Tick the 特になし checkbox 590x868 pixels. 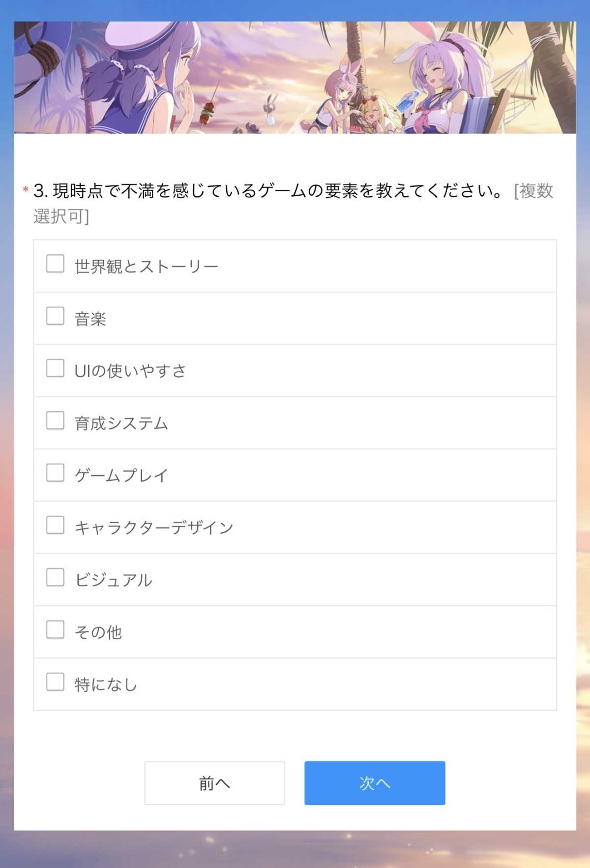point(55,682)
